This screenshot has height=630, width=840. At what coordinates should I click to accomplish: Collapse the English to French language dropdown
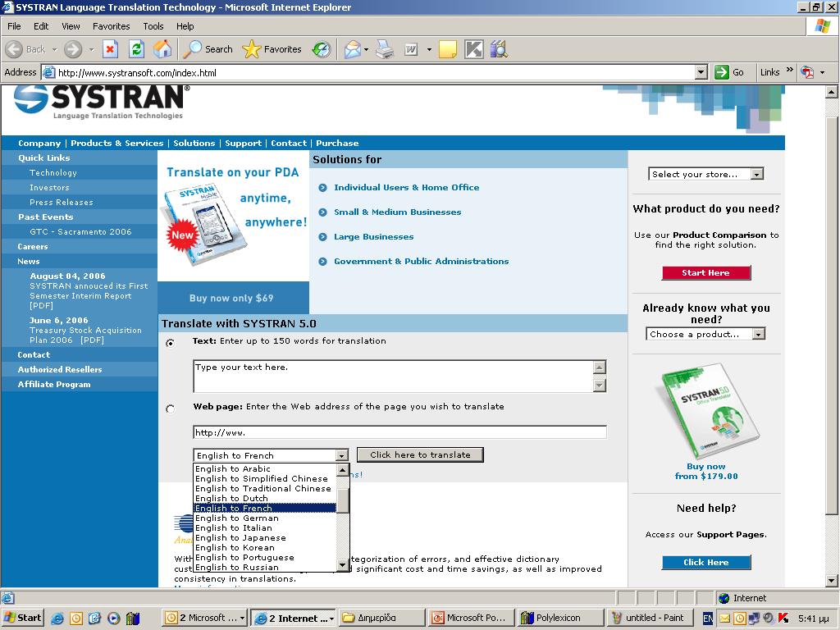click(342, 455)
